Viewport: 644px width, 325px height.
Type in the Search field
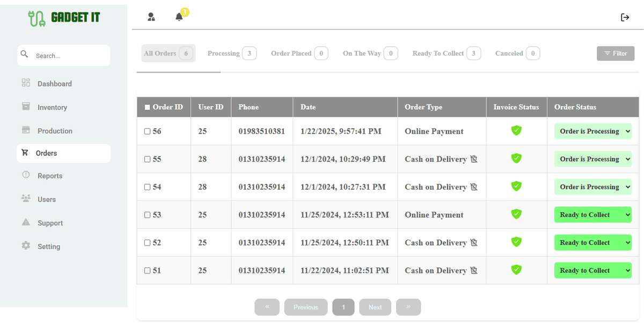[64, 55]
